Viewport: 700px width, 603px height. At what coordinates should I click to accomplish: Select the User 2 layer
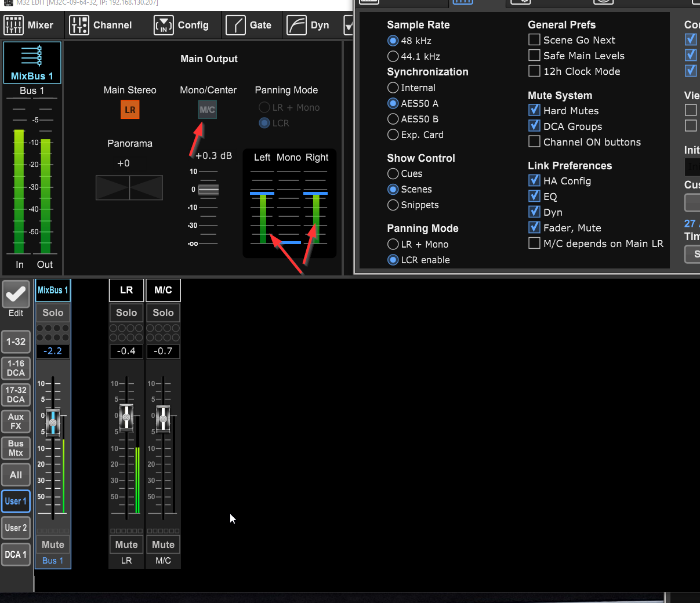pyautogui.click(x=16, y=528)
